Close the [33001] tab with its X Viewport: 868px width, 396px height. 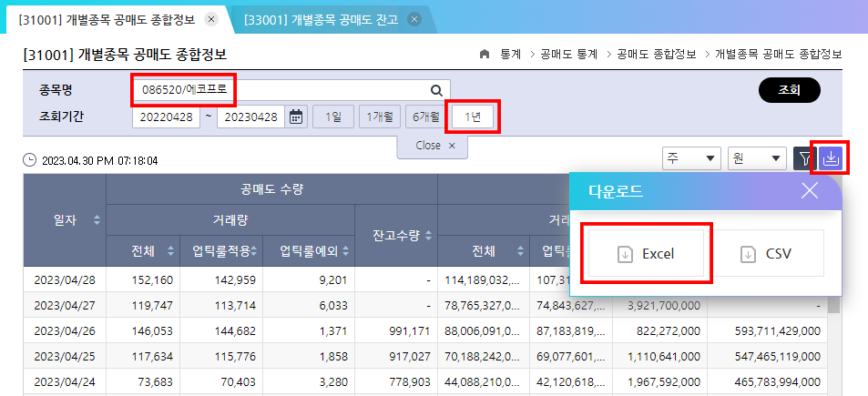414,19
